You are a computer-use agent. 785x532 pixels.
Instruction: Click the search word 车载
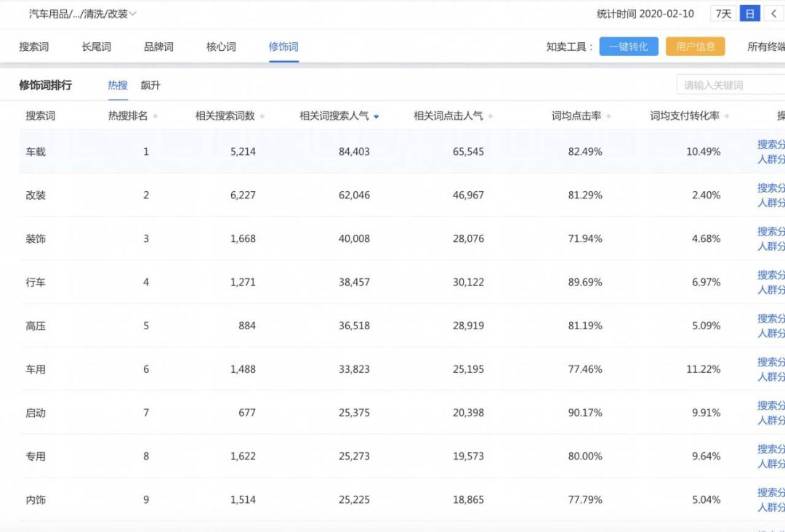click(36, 152)
